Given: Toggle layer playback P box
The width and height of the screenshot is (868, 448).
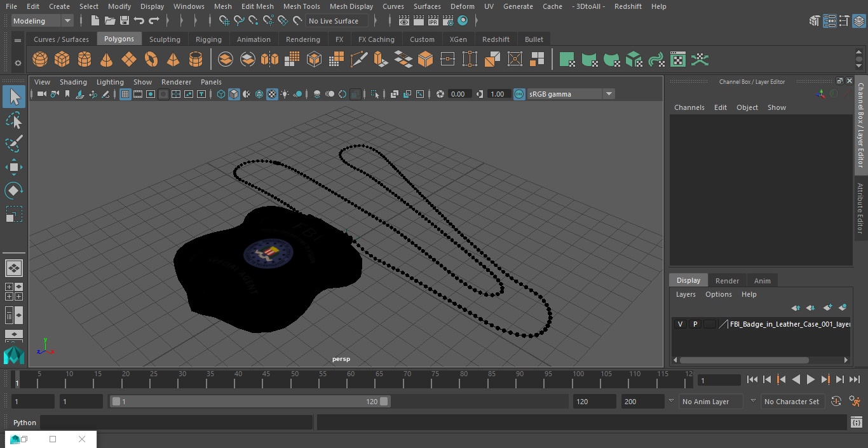Looking at the screenshot, I should (695, 324).
